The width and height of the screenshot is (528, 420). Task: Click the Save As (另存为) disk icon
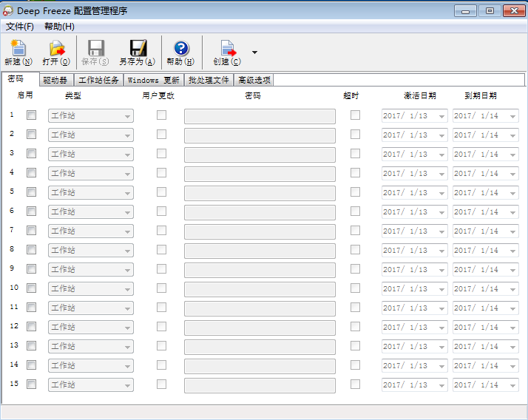tap(138, 49)
